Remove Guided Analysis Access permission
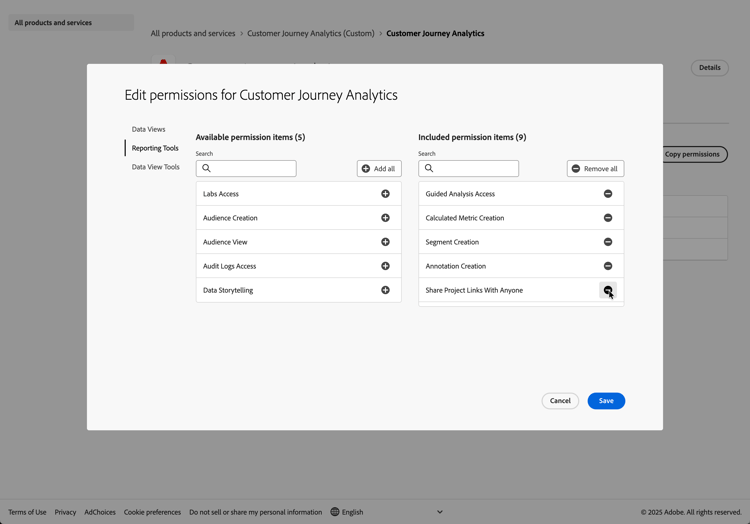 click(608, 194)
